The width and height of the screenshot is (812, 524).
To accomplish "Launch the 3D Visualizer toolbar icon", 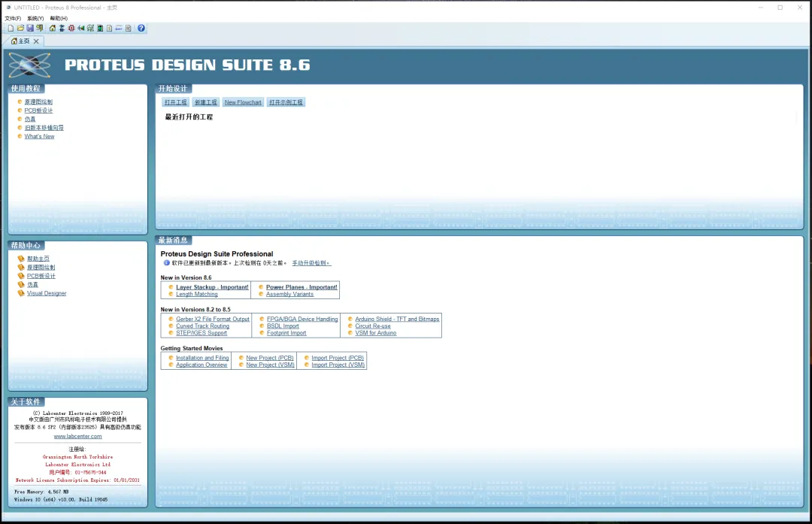I will [x=80, y=28].
